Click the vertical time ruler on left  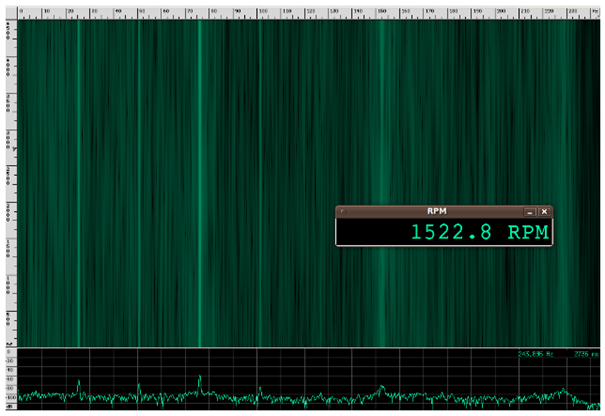coord(9,180)
